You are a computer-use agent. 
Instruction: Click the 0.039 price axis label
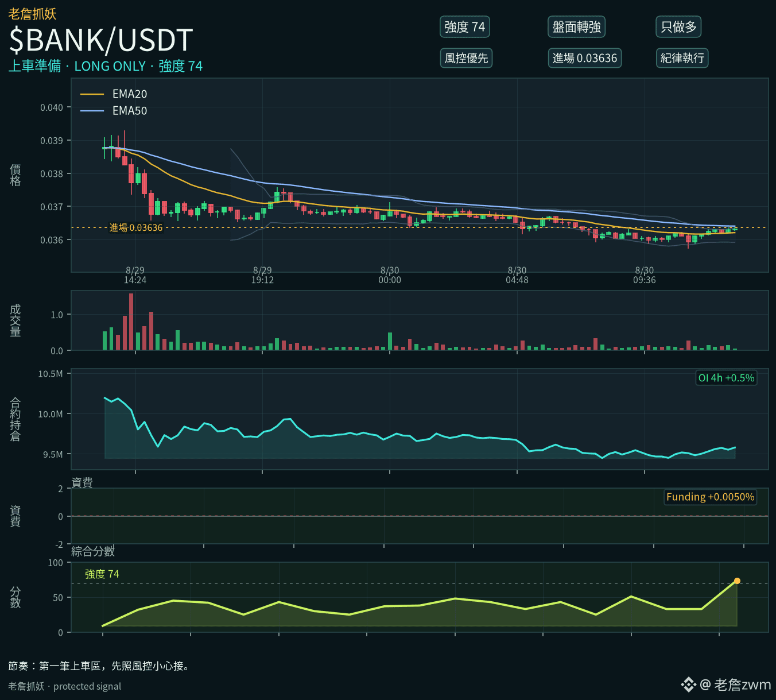[52, 141]
